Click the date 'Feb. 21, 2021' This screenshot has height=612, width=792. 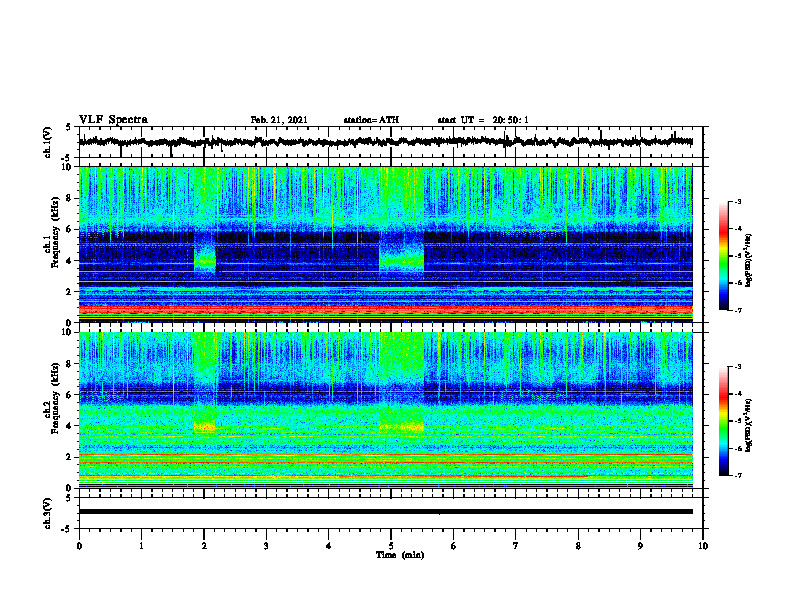click(279, 120)
